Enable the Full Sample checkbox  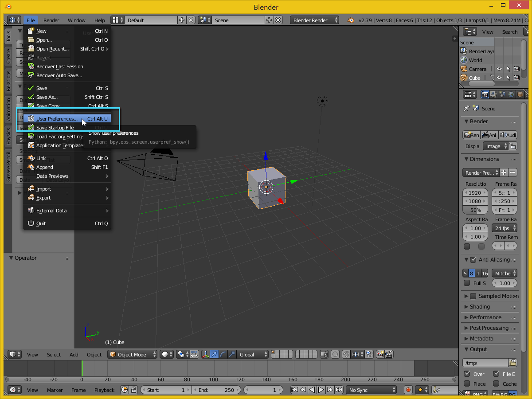(467, 283)
